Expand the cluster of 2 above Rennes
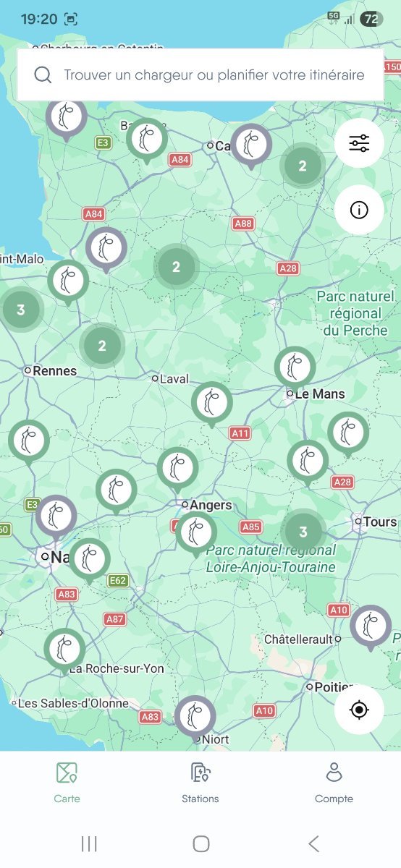The height and width of the screenshot is (868, 401). point(101,346)
